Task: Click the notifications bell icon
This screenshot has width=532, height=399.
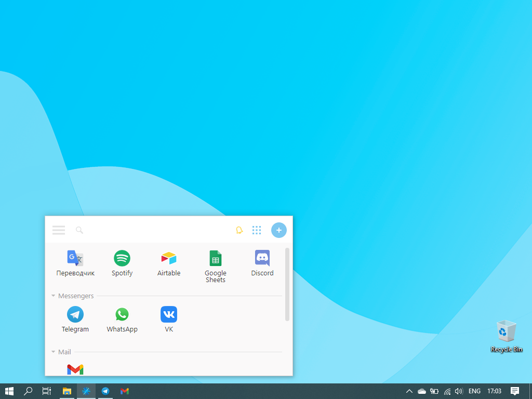Action: [x=239, y=230]
